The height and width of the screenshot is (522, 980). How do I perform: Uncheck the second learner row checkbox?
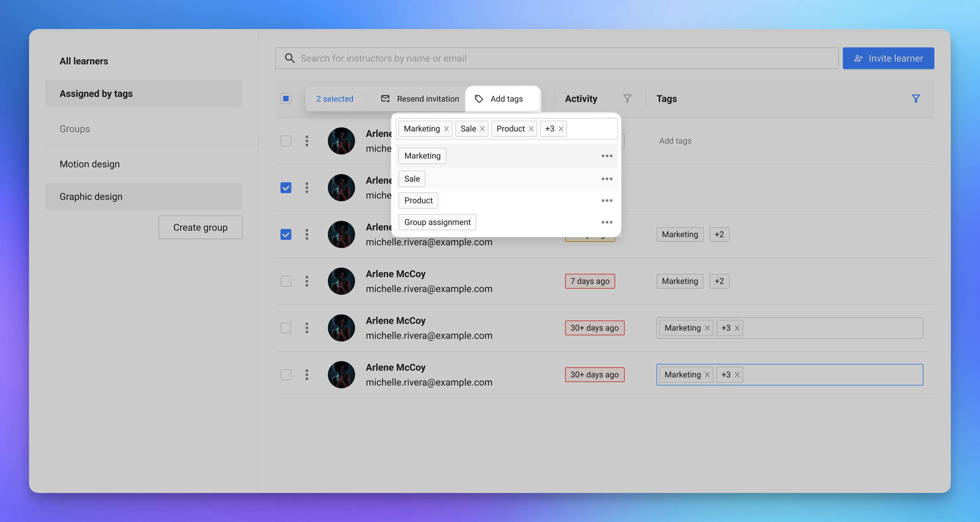[x=286, y=188]
